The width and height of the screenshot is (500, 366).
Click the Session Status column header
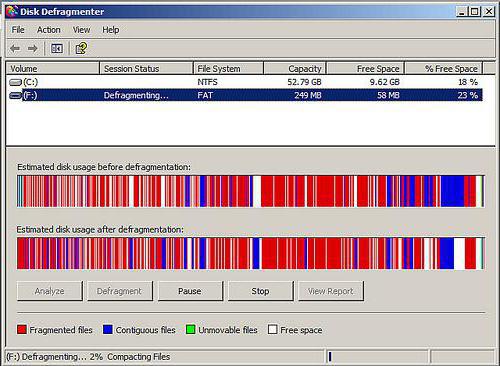(146, 68)
